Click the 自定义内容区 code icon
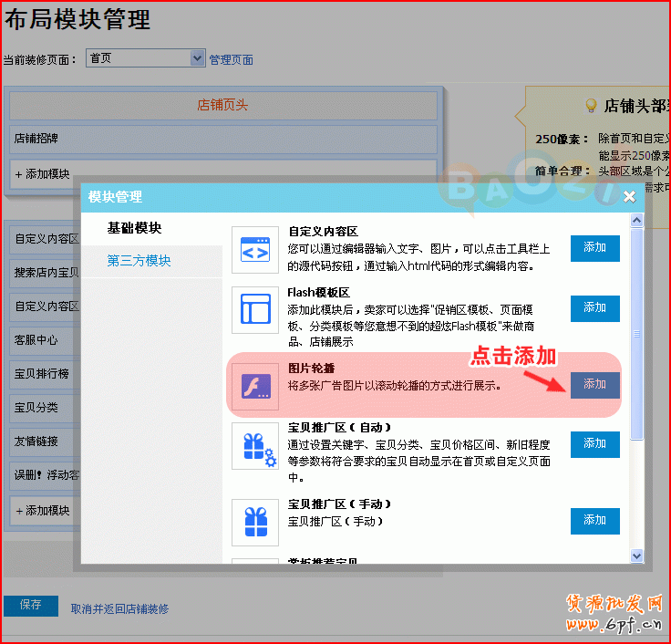Screen dimensions: 671x644 click(254, 249)
